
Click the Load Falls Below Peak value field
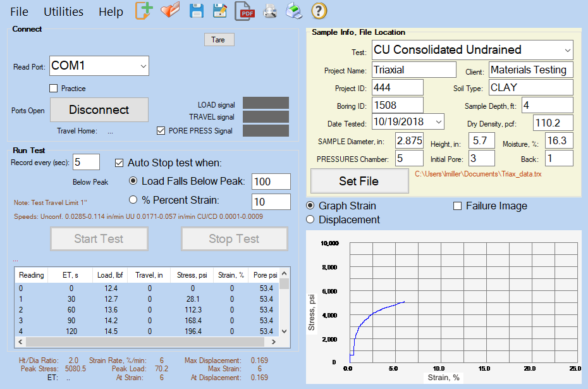271,182
